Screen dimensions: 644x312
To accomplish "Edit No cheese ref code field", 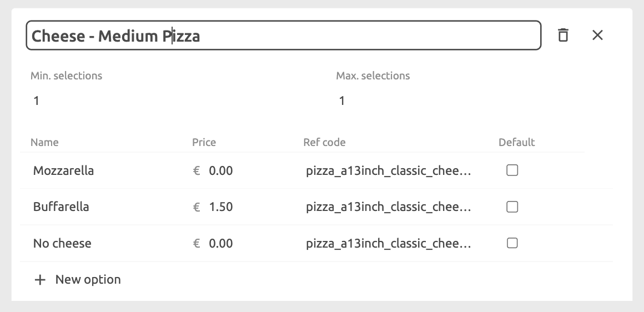I will 388,243.
